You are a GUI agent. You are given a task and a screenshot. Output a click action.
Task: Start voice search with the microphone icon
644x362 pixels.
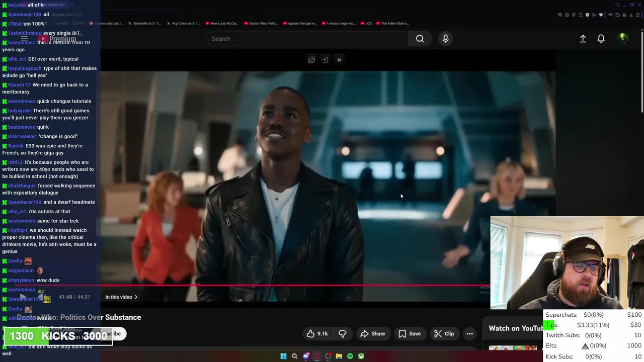pyautogui.click(x=445, y=39)
